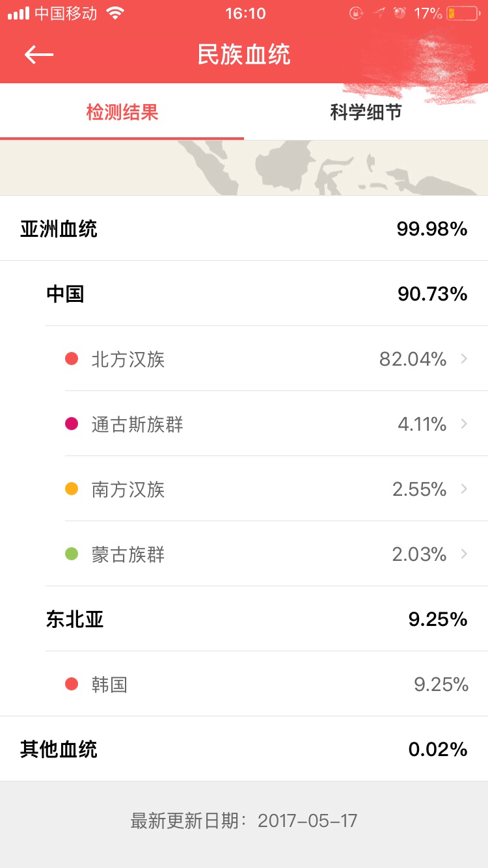Viewport: 488px width, 868px height.
Task: Open 蒙古族群 chevron arrow
Action: pyautogui.click(x=464, y=554)
